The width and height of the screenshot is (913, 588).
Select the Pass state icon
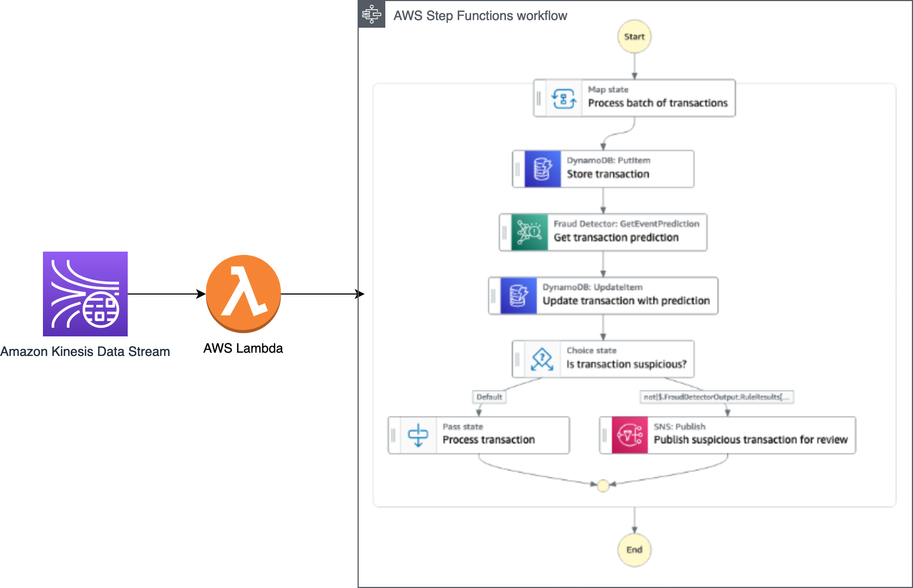pos(418,435)
